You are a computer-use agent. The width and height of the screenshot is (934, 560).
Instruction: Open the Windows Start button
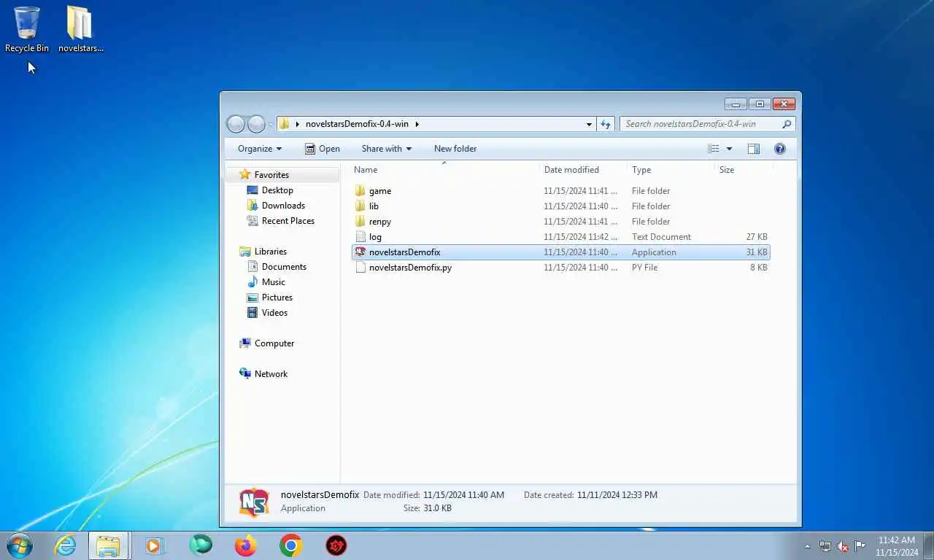pos(20,545)
